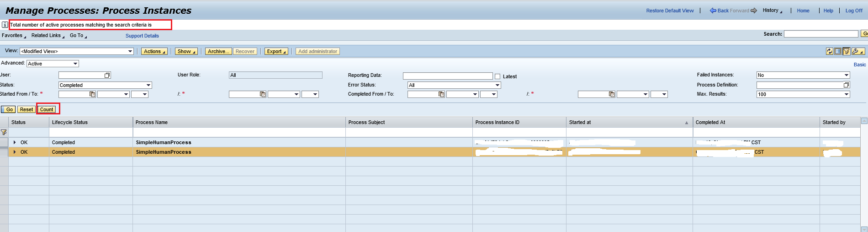Click the Help link
Viewport: 868px width, 232px height.
click(x=828, y=11)
